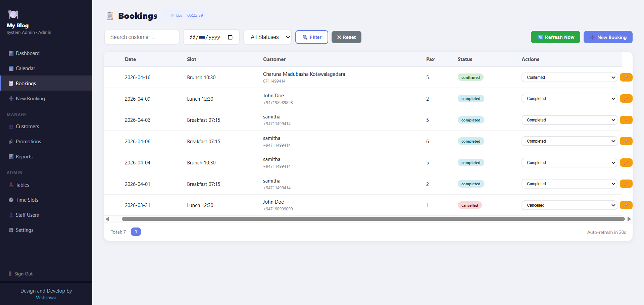Click the calendar picker icon in date field
This screenshot has width=644, height=305.
pos(230,37)
